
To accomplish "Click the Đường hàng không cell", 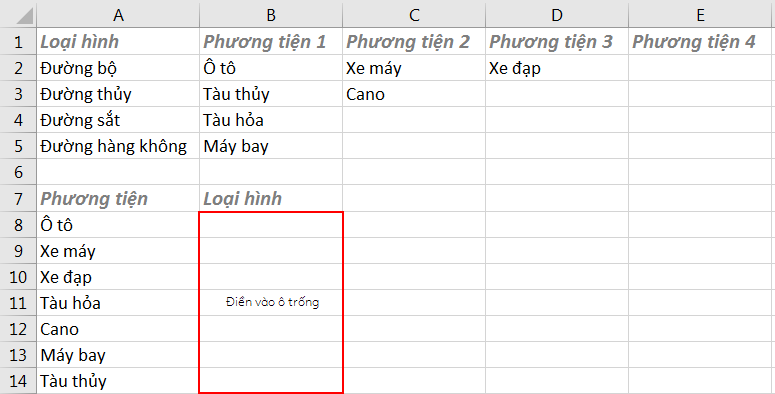I will click(x=118, y=146).
